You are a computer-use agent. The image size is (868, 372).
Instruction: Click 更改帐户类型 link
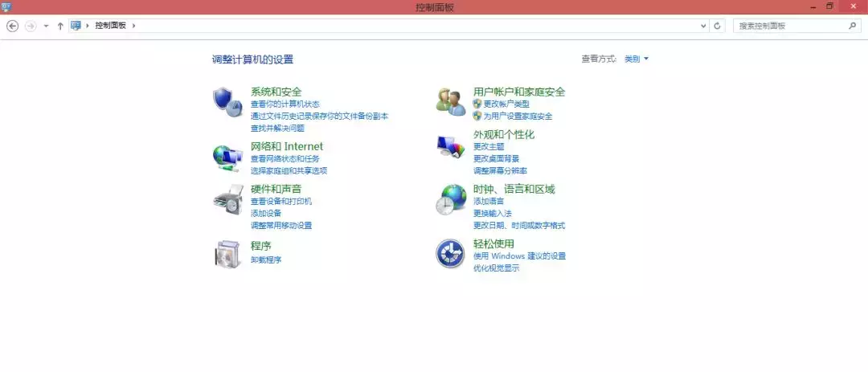(506, 104)
